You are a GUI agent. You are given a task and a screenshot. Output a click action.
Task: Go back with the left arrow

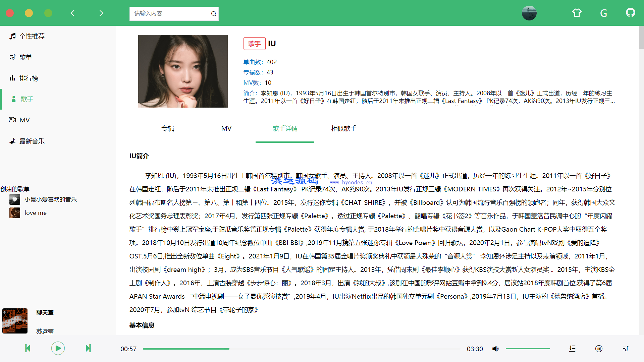(72, 13)
